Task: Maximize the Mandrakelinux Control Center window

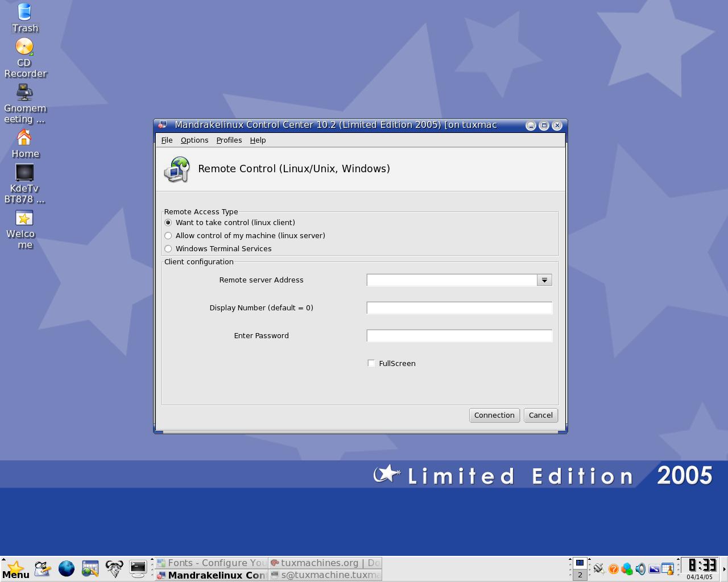Action: tap(544, 126)
